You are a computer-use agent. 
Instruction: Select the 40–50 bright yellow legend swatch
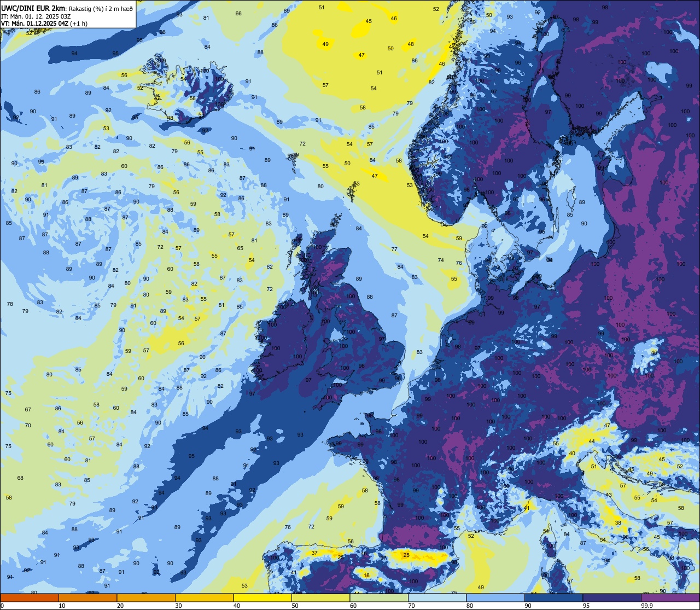coord(262,597)
